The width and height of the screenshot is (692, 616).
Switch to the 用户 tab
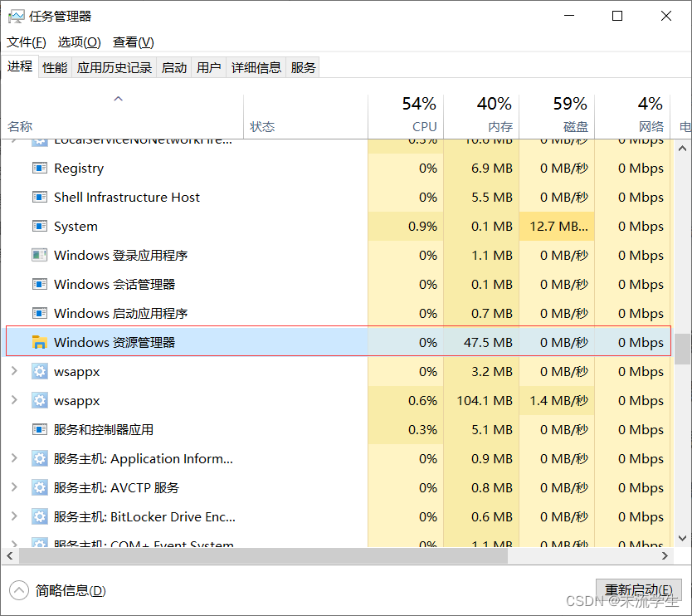209,67
